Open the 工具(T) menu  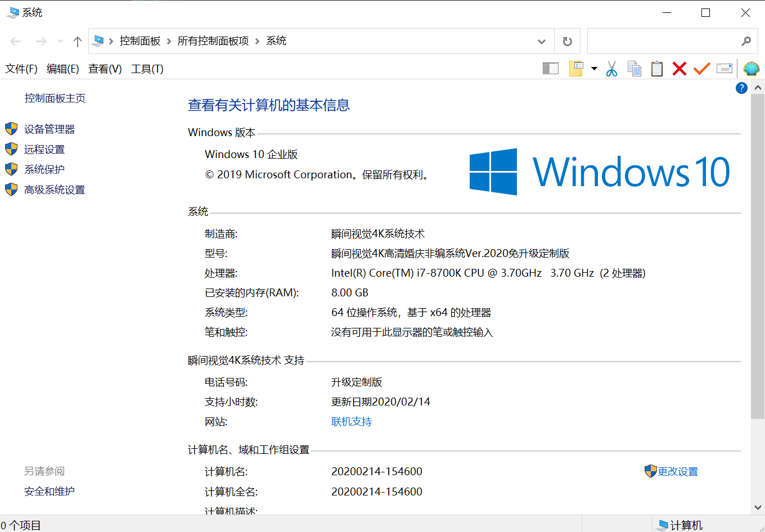click(x=147, y=69)
